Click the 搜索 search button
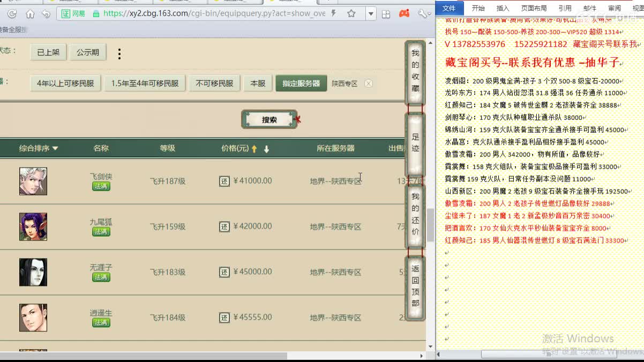The width and height of the screenshot is (644, 362). click(x=269, y=119)
